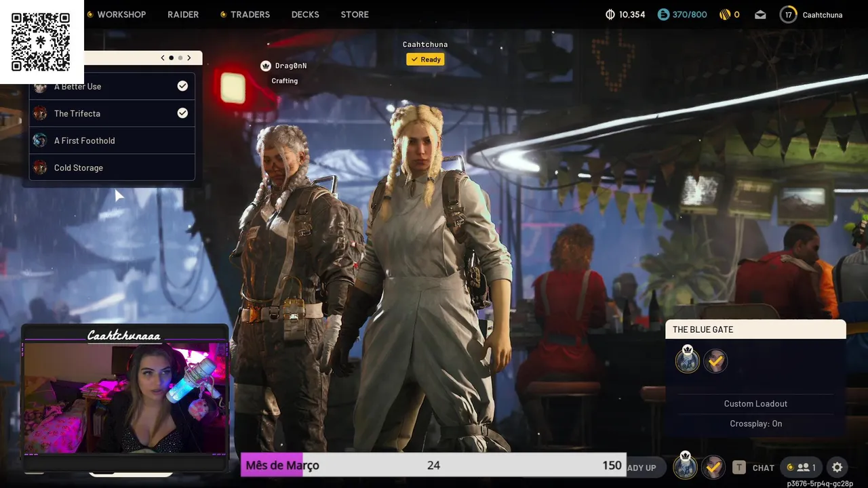Click the leader avatar in bottom bar
Viewport: 868px width, 488px height.
click(x=685, y=466)
